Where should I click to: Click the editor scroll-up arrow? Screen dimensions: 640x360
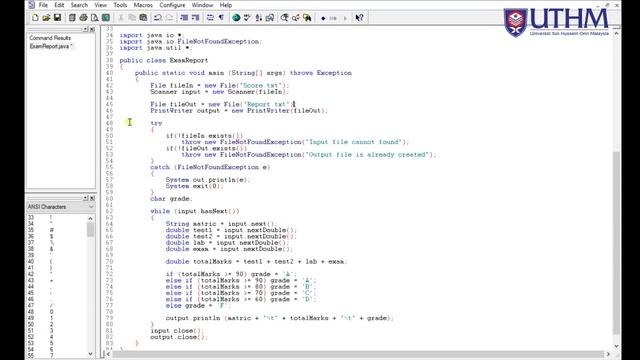point(616,33)
